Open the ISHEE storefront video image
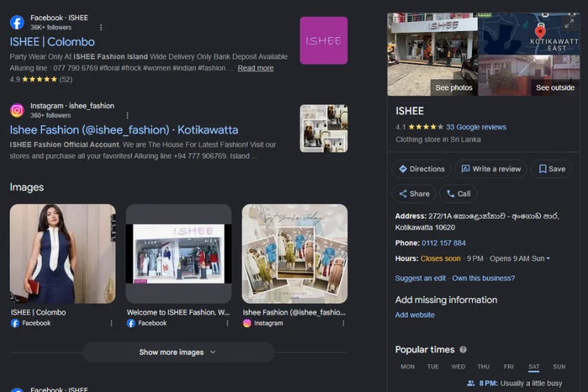 point(178,253)
